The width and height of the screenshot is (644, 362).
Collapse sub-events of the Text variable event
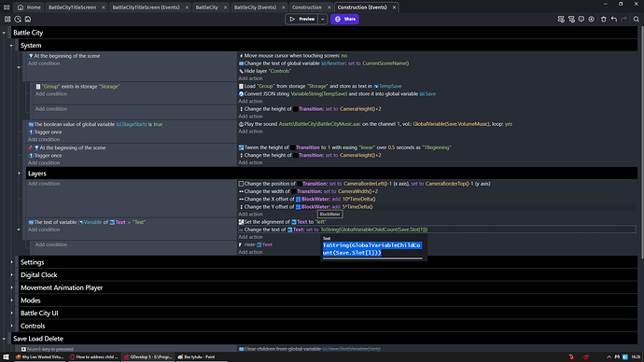19,230
